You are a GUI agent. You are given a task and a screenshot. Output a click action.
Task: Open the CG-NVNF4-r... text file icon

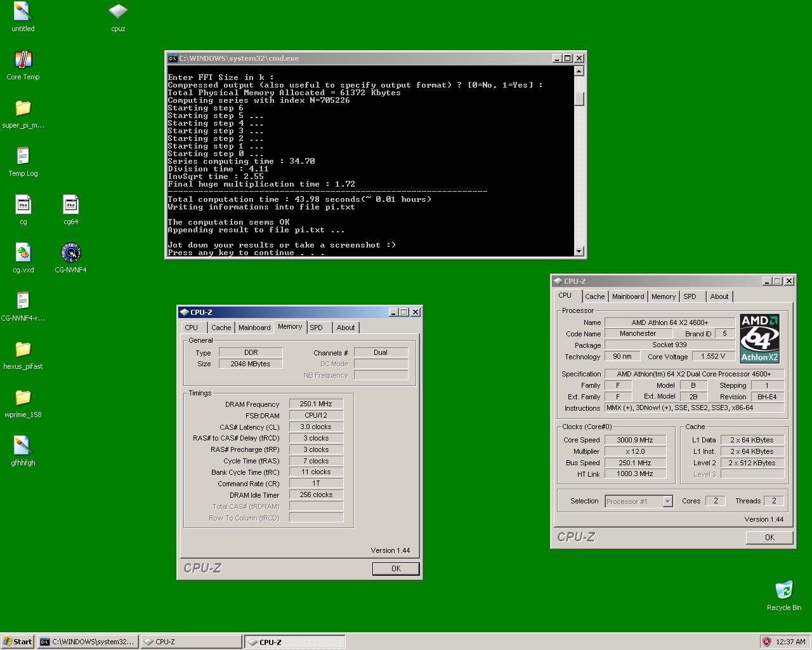click(23, 307)
